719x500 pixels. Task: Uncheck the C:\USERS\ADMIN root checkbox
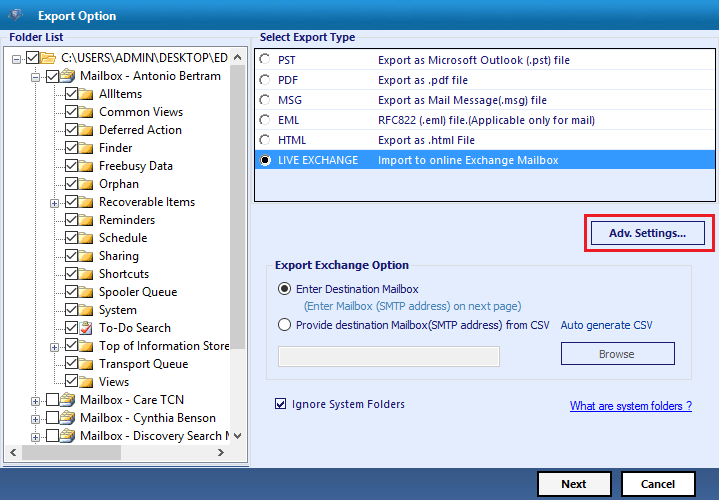[33, 58]
